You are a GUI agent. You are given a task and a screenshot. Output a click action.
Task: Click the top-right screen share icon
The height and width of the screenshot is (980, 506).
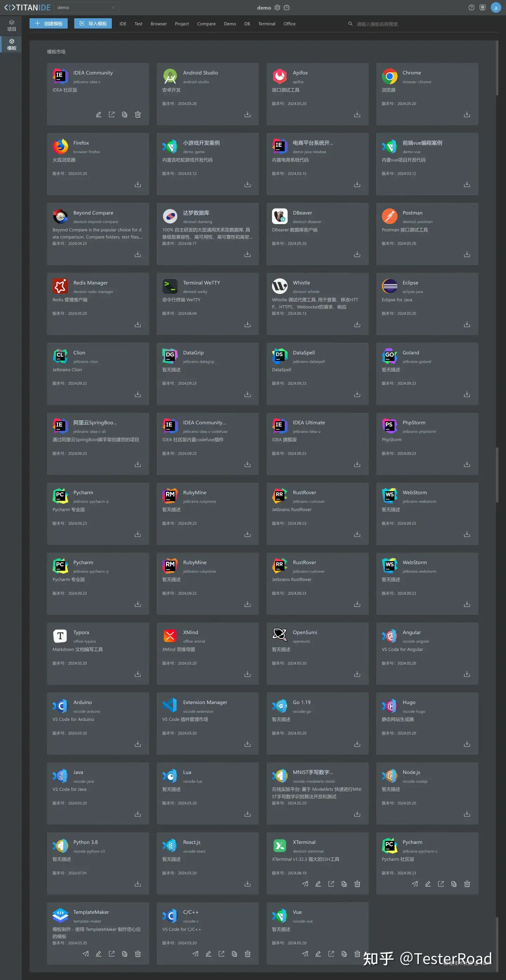tap(482, 8)
